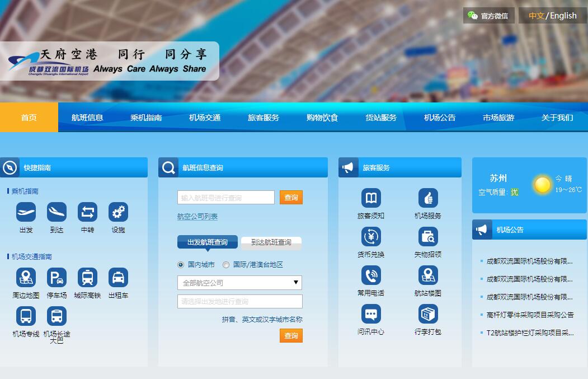Screen dimensions: 588x379
Task: Open the 设施 facilities gear icon
Action: click(x=118, y=212)
